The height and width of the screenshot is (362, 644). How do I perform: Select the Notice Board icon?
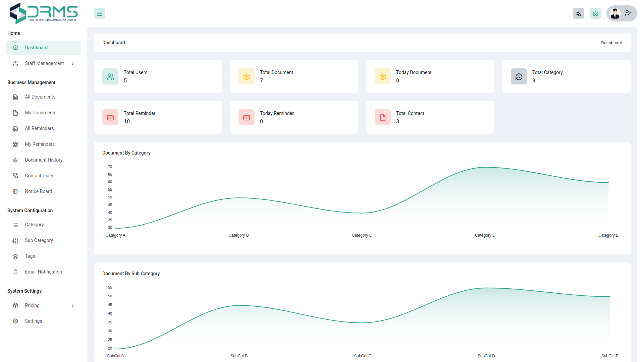click(x=15, y=191)
